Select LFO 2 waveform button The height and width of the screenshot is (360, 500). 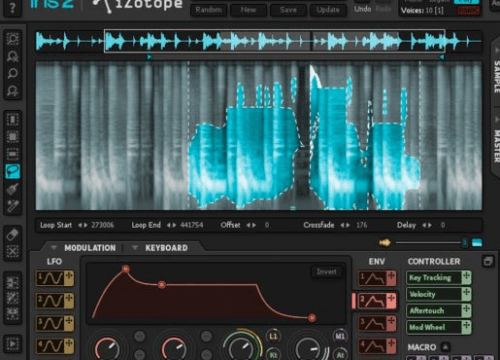click(50, 301)
